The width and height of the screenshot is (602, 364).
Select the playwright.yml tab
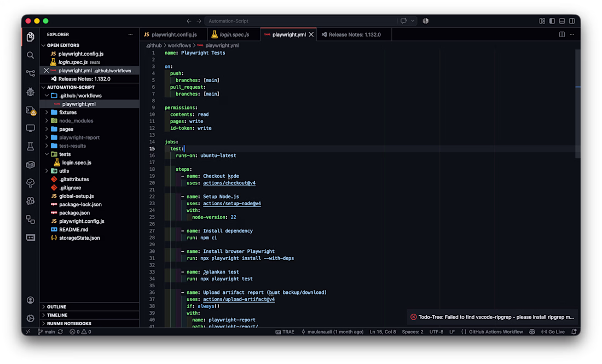click(289, 34)
